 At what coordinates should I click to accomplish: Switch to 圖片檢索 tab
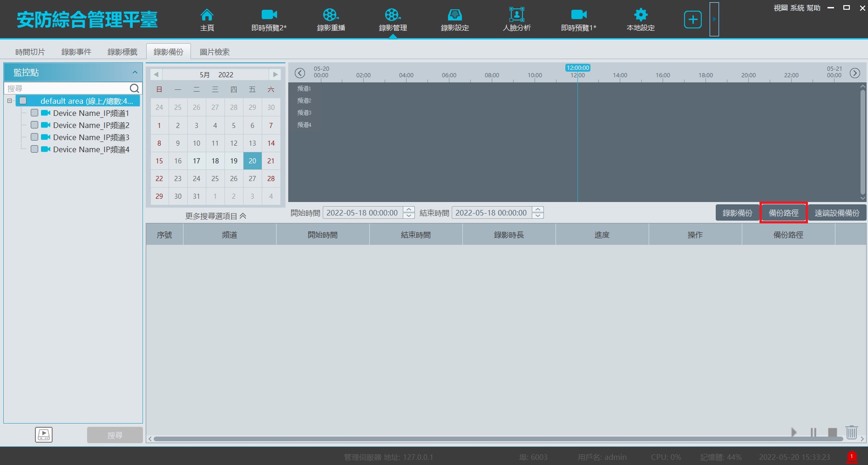[x=215, y=52]
